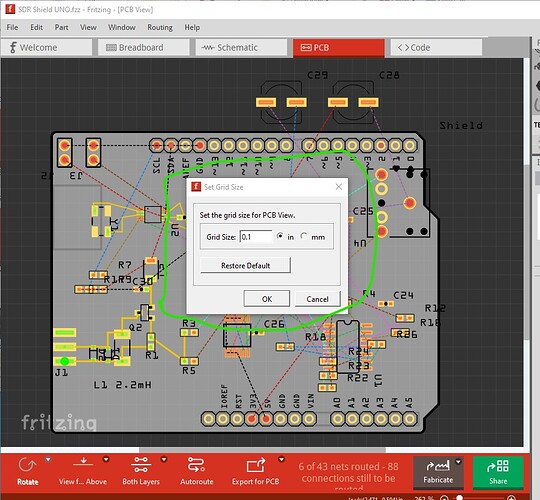Click the zoom in icon in status bar

pos(512,498)
